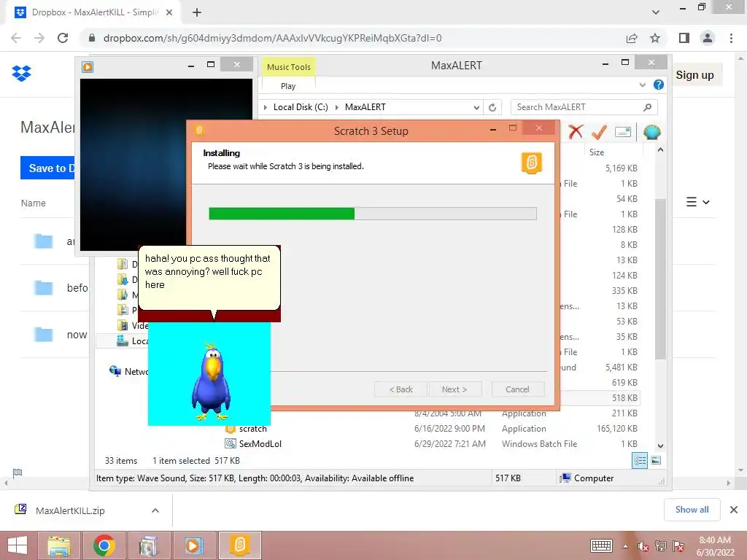Click the Scratch 3 installation progress bar
The width and height of the screenshot is (747, 560).
373,214
